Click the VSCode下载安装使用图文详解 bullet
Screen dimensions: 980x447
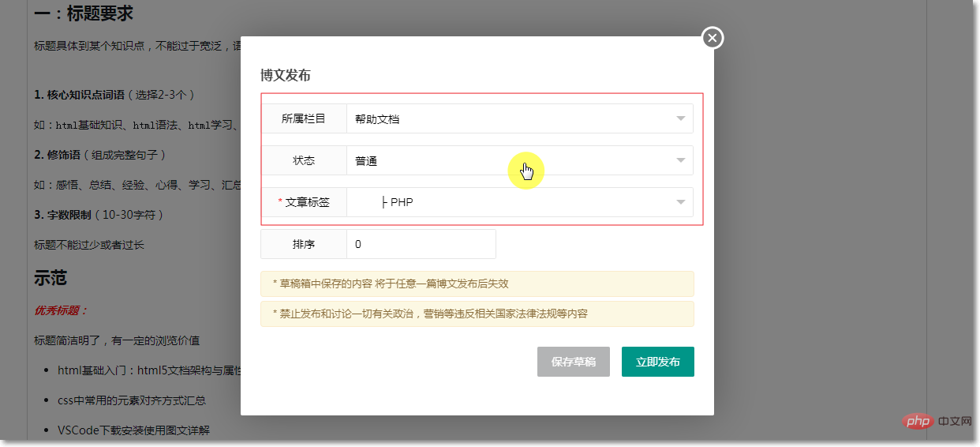(x=133, y=430)
